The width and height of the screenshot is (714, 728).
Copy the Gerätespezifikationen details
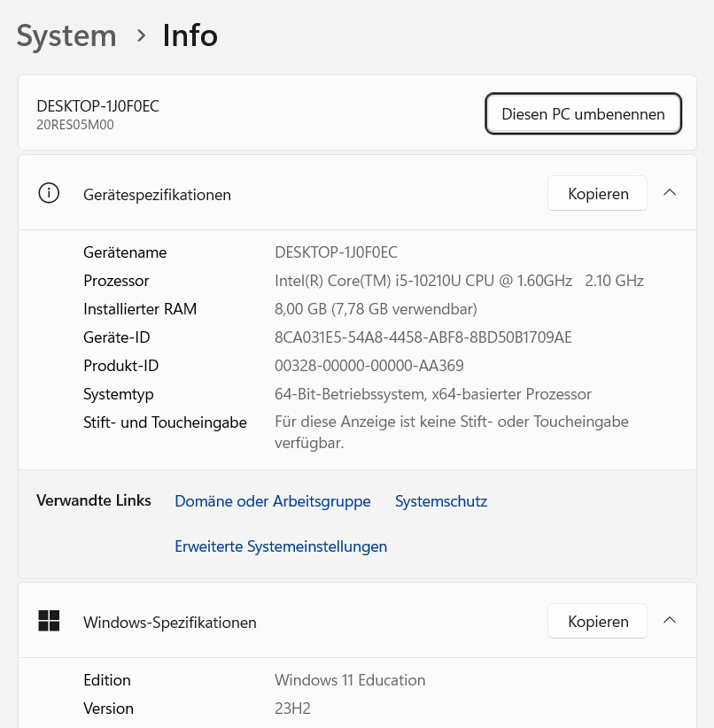tap(598, 194)
